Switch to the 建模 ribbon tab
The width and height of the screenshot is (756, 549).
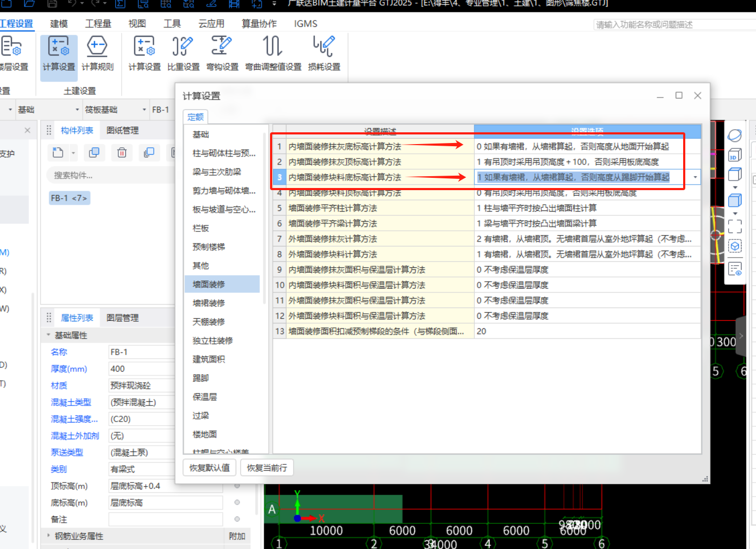[x=59, y=24]
